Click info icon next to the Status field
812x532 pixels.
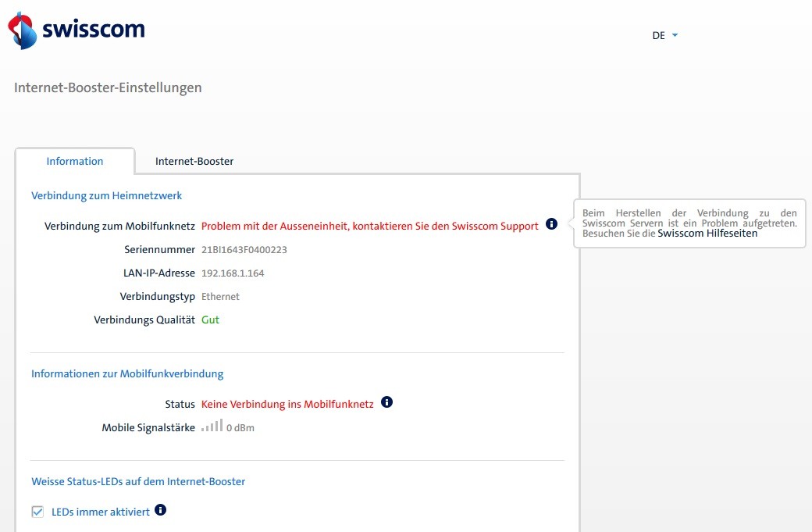(386, 402)
